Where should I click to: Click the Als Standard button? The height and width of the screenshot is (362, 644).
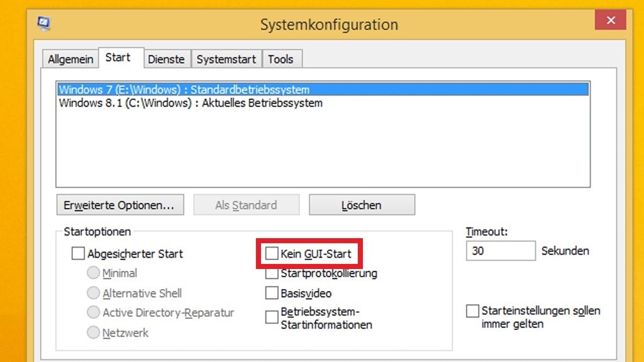click(247, 205)
